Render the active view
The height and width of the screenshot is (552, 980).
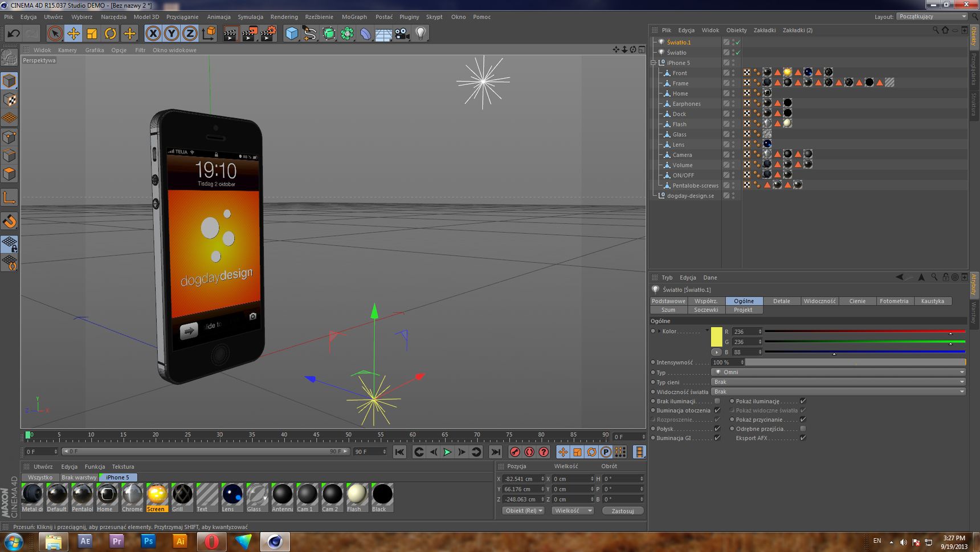pyautogui.click(x=230, y=33)
